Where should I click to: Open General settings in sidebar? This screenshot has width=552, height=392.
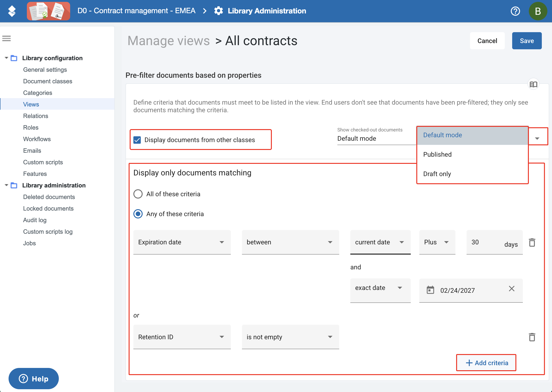click(x=45, y=70)
